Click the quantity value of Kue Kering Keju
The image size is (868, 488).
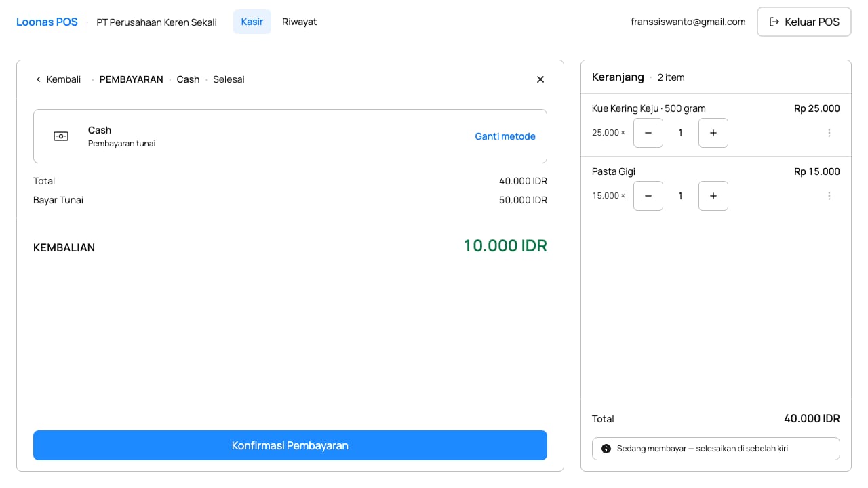click(x=681, y=133)
